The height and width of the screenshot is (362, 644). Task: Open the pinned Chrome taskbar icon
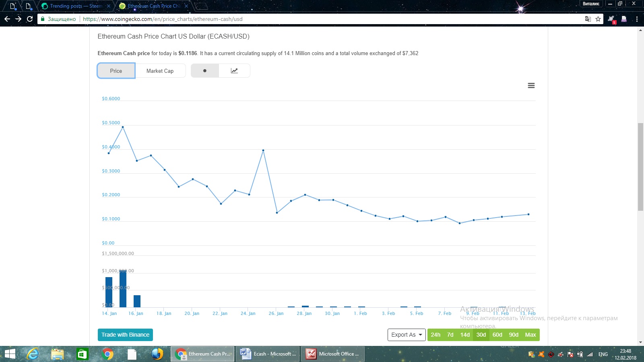(x=107, y=354)
